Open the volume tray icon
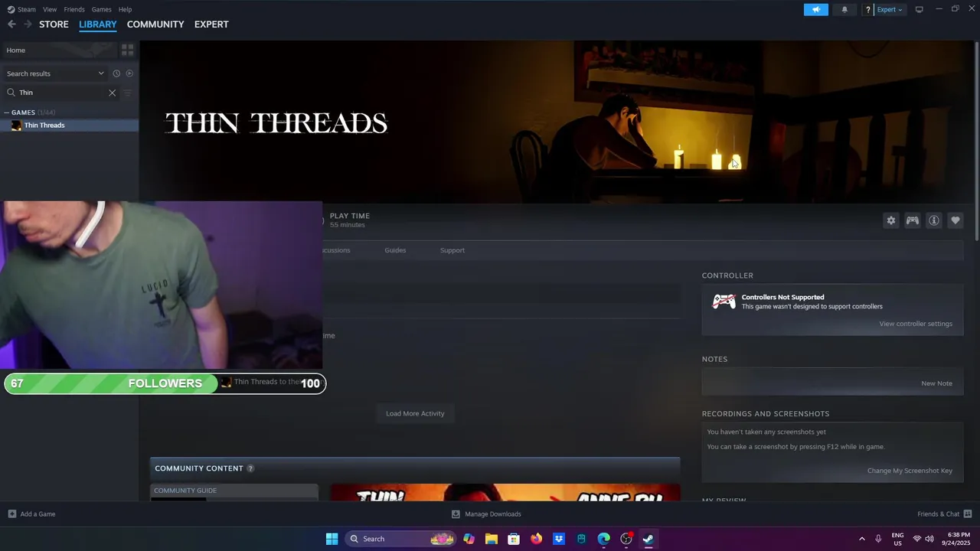This screenshot has height=551, width=980. 929,539
